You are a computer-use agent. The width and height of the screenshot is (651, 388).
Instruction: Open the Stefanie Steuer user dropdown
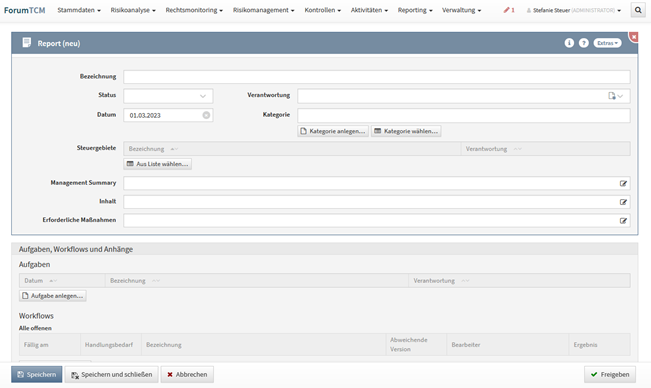tap(574, 10)
